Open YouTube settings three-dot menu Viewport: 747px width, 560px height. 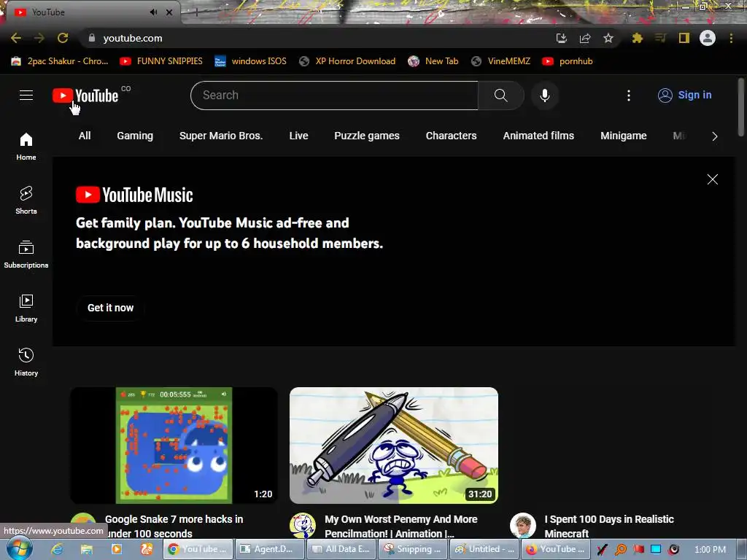click(x=629, y=96)
